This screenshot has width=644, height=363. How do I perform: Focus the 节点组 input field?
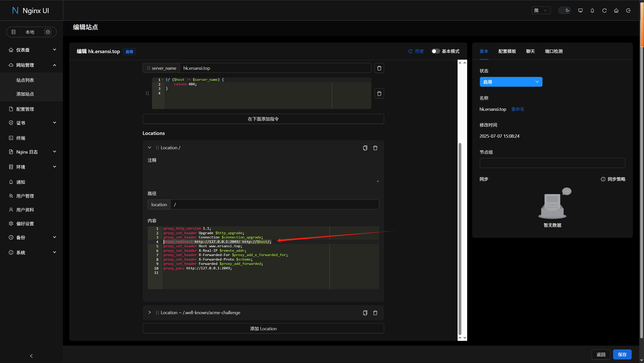(552, 163)
